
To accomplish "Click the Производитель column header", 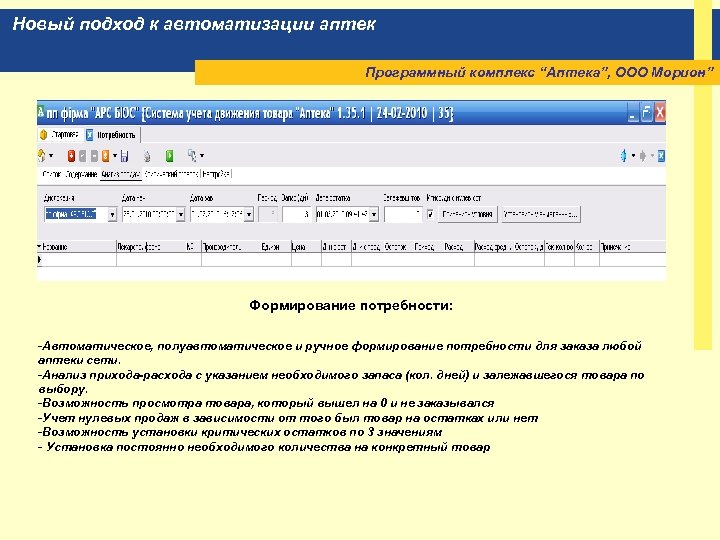I will (x=231, y=247).
